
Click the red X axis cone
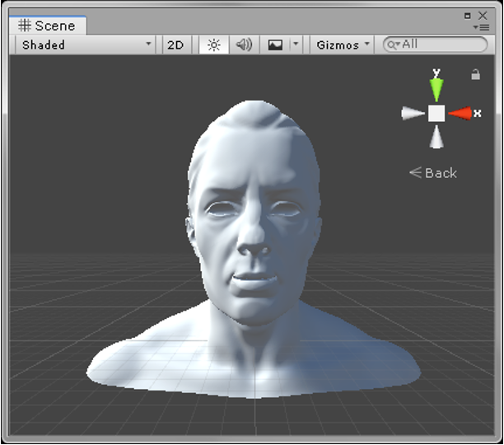460,113
